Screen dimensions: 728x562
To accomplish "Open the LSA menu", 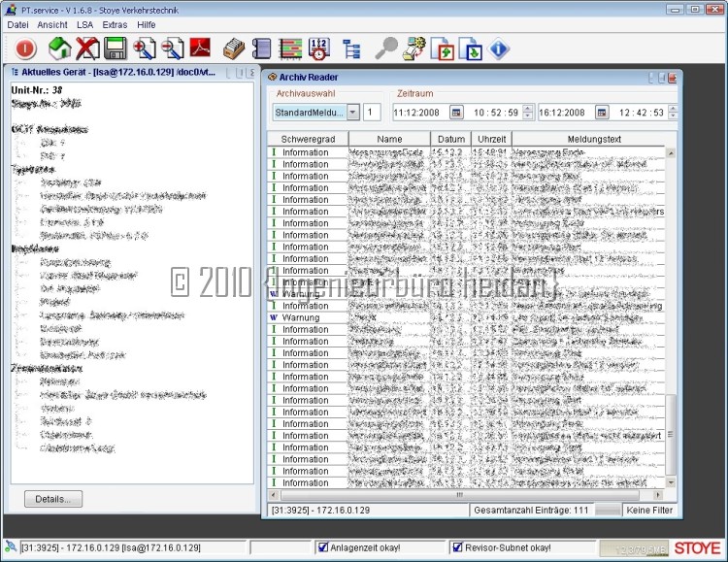I will [x=85, y=25].
